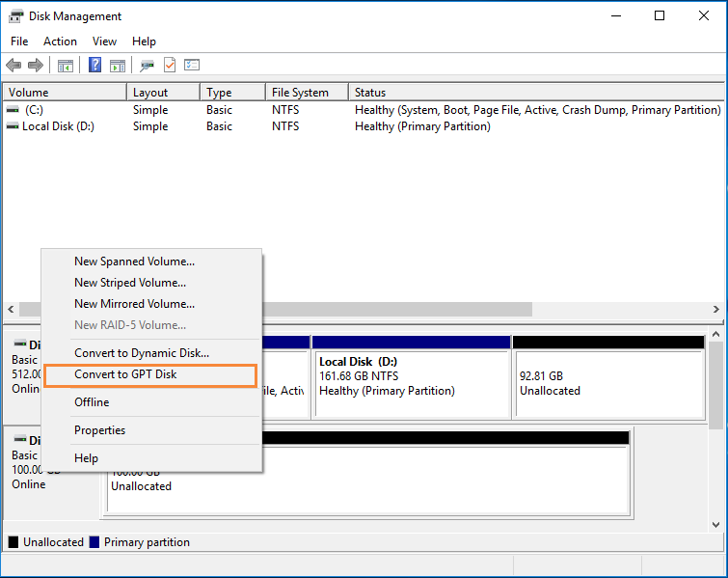The height and width of the screenshot is (578, 728).
Task: Click the checkmark document toolbar icon
Action: pos(170,65)
